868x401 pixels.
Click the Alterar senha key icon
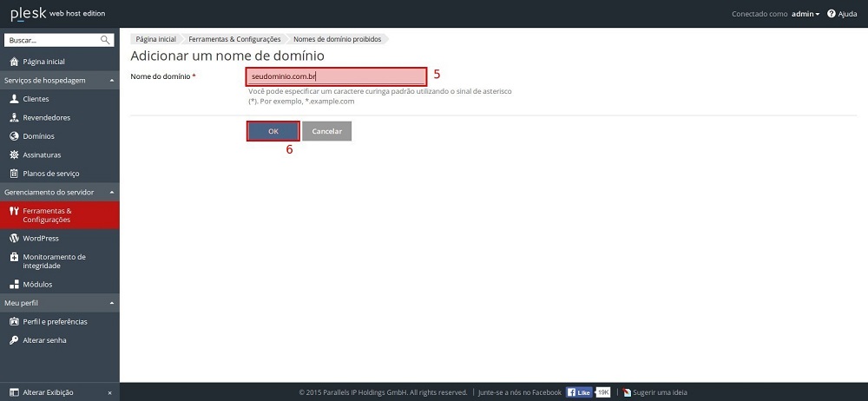point(14,340)
